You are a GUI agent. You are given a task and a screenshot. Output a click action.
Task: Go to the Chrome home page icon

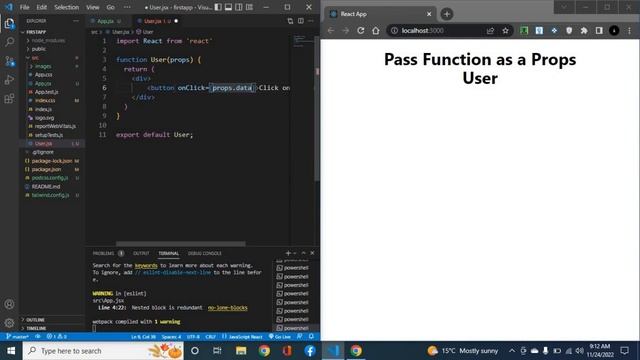[x=376, y=31]
